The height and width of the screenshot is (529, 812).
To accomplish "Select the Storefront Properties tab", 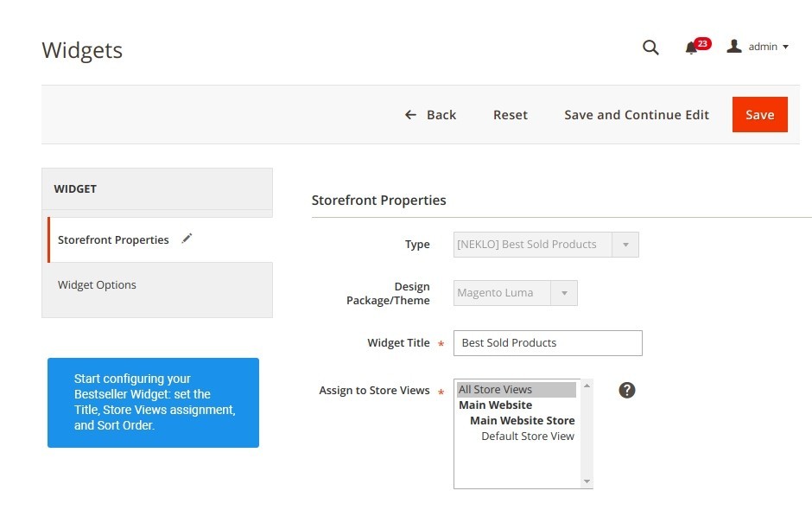I will coord(113,240).
